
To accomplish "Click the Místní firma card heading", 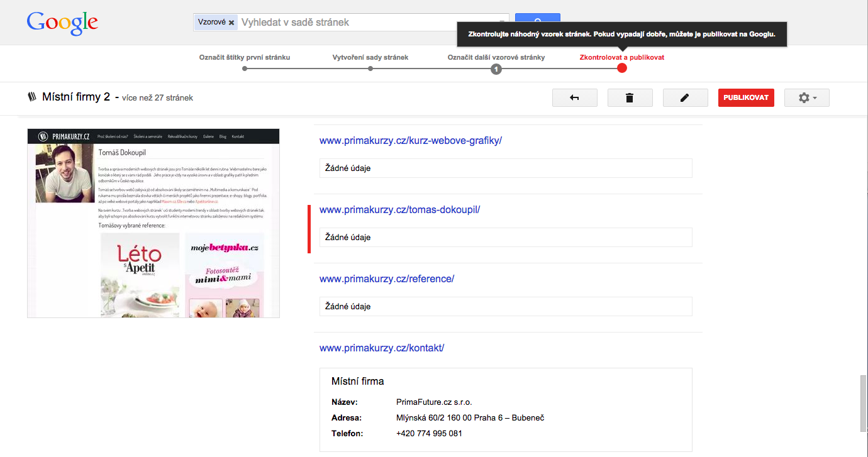I will [x=358, y=381].
